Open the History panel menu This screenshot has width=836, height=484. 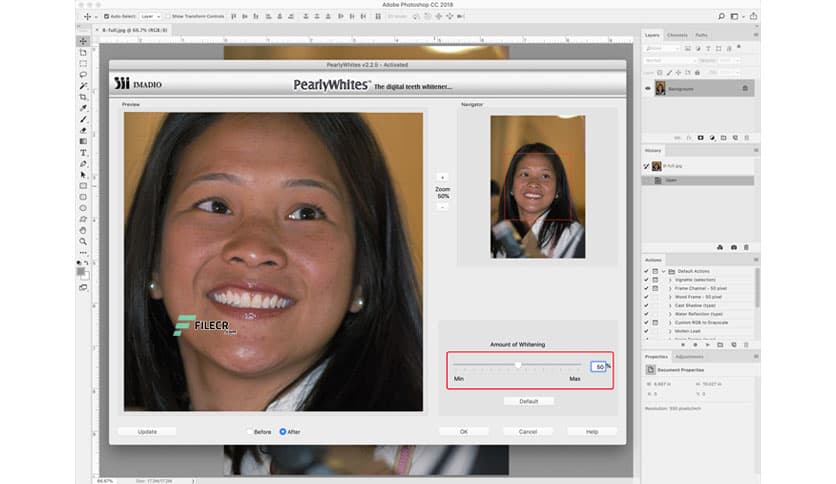755,150
